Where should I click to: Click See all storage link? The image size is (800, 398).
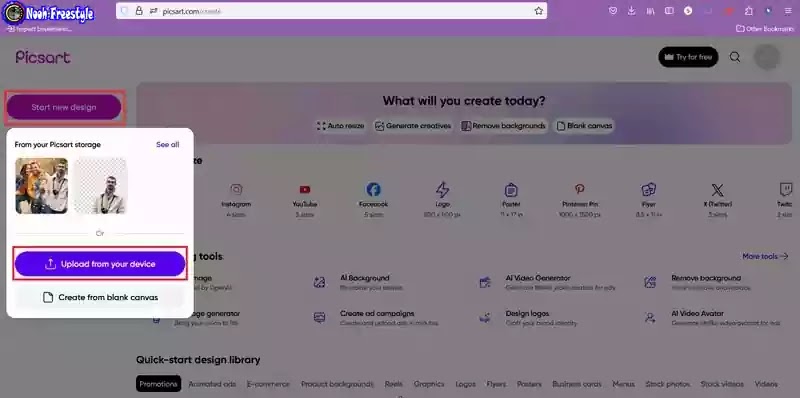pyautogui.click(x=167, y=144)
